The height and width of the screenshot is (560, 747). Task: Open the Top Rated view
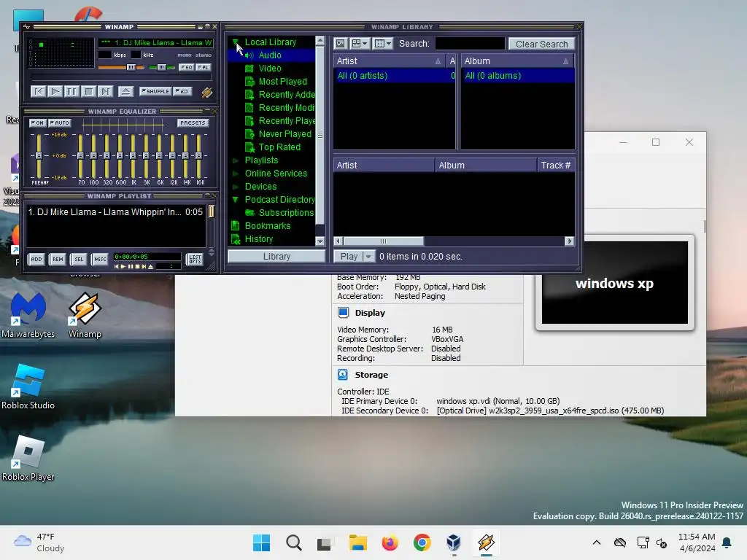coord(279,147)
